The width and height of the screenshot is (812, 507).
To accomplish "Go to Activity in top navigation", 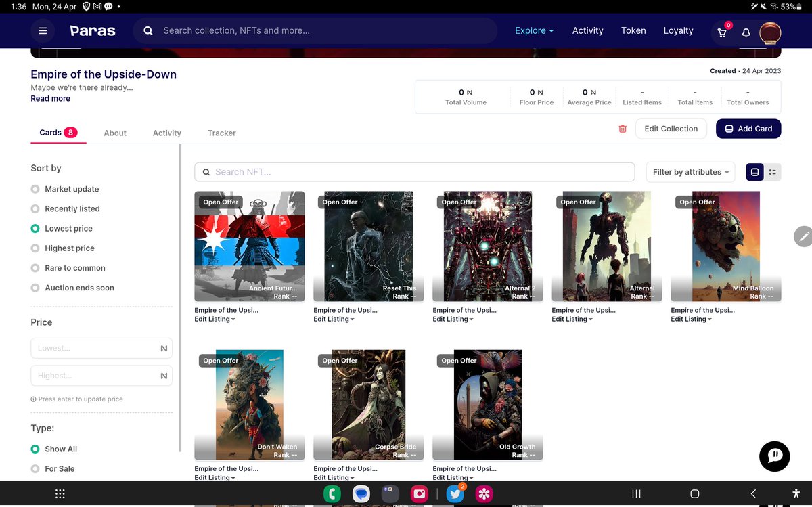I will tap(587, 30).
